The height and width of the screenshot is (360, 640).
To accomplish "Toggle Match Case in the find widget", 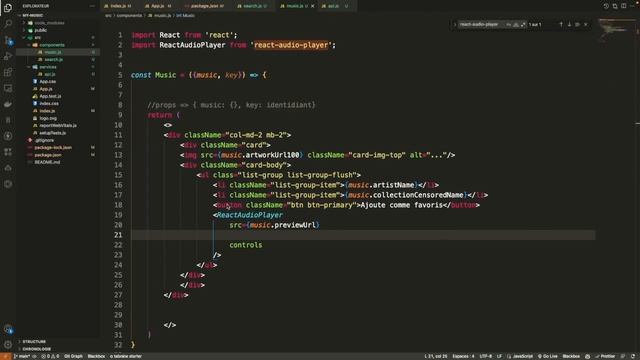I will [x=509, y=24].
